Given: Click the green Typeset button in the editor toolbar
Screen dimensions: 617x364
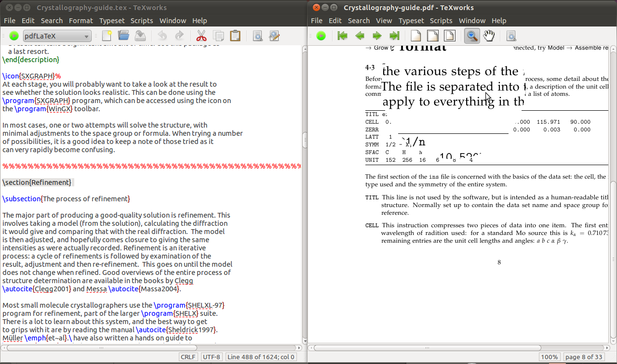Looking at the screenshot, I should (14, 36).
